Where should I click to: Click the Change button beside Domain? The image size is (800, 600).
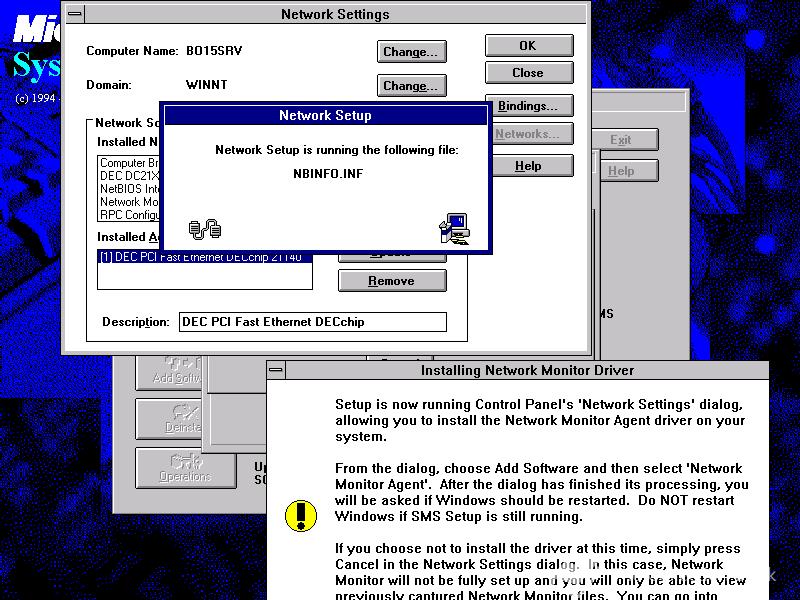click(411, 85)
